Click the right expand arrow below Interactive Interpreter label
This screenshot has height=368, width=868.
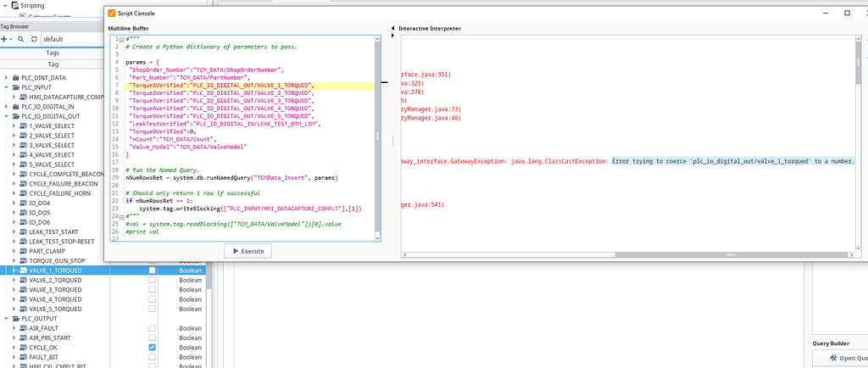(393, 36)
